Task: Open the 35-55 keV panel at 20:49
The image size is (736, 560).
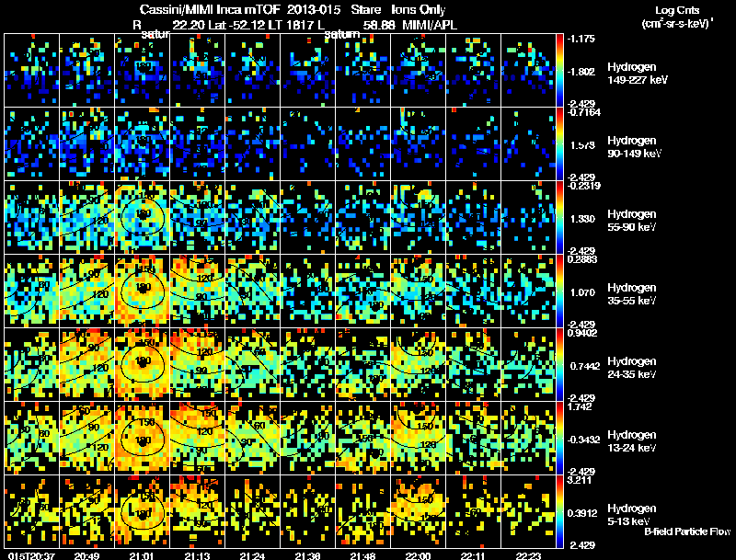Action: point(86,291)
